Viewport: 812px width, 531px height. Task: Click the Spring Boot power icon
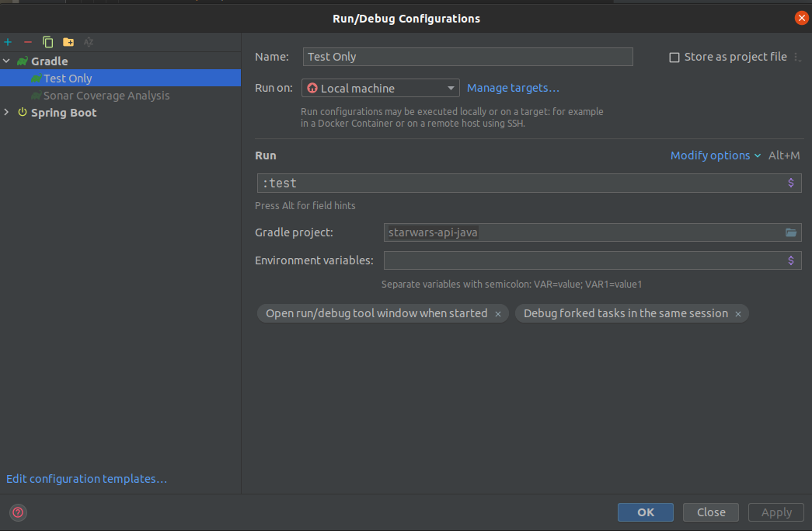23,113
